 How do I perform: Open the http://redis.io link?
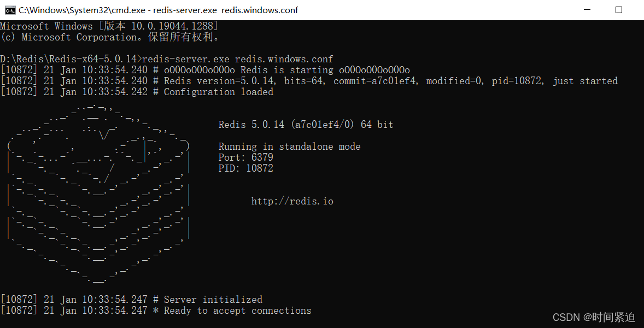[292, 201]
